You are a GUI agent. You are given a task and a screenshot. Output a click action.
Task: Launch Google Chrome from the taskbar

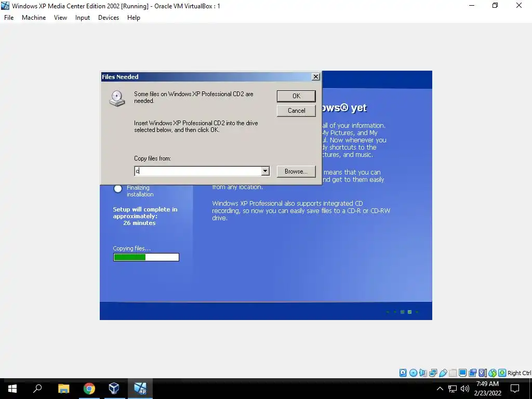[89, 389]
